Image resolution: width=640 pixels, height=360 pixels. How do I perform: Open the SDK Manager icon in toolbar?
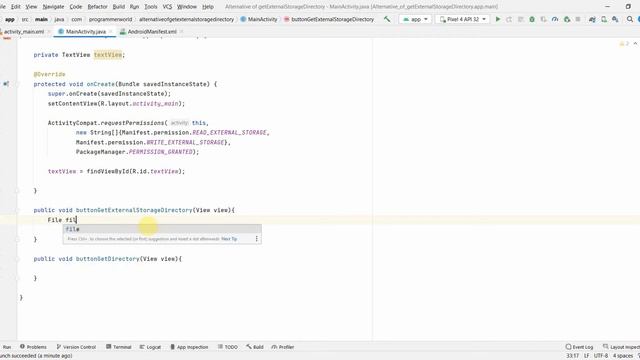(615, 19)
